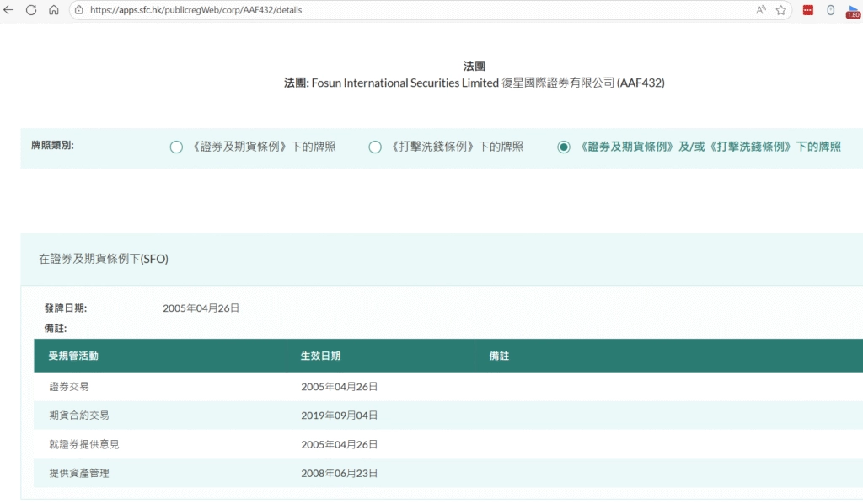Click the 受規管活動 column header
The width and height of the screenshot is (863, 504).
74,357
